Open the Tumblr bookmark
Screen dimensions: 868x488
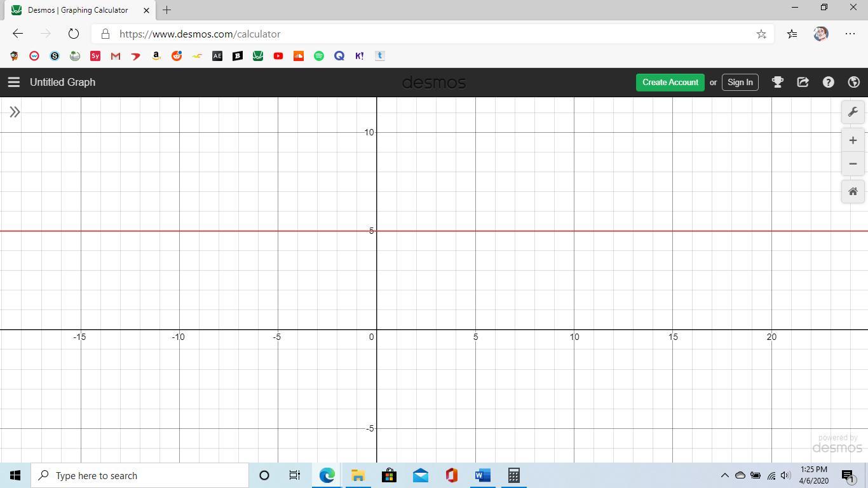(380, 56)
